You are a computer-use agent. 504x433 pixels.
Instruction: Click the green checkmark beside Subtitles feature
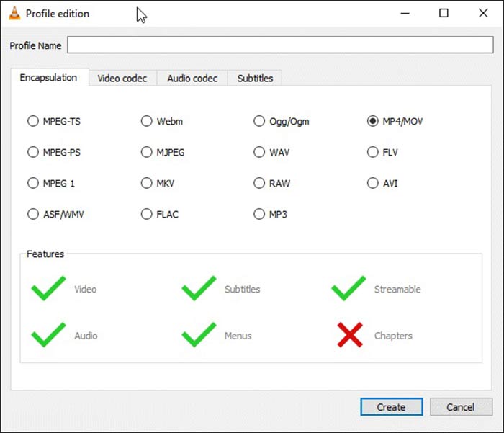[x=199, y=289]
